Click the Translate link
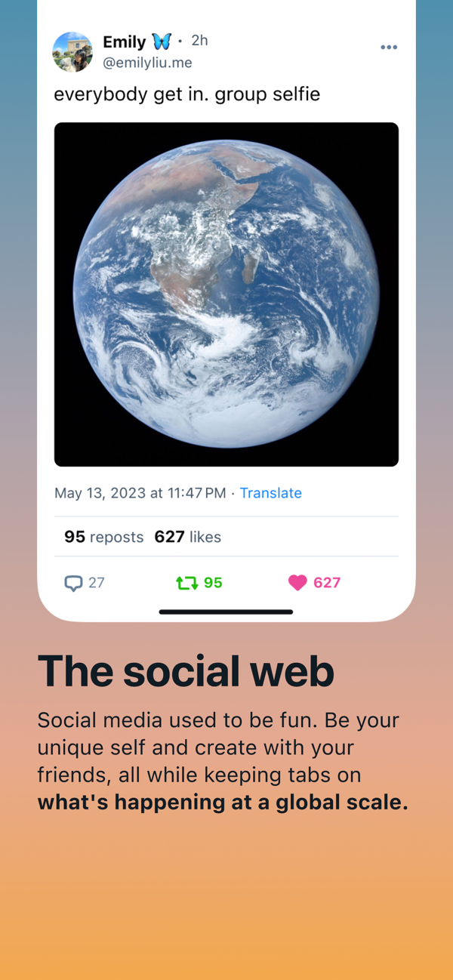 point(271,493)
